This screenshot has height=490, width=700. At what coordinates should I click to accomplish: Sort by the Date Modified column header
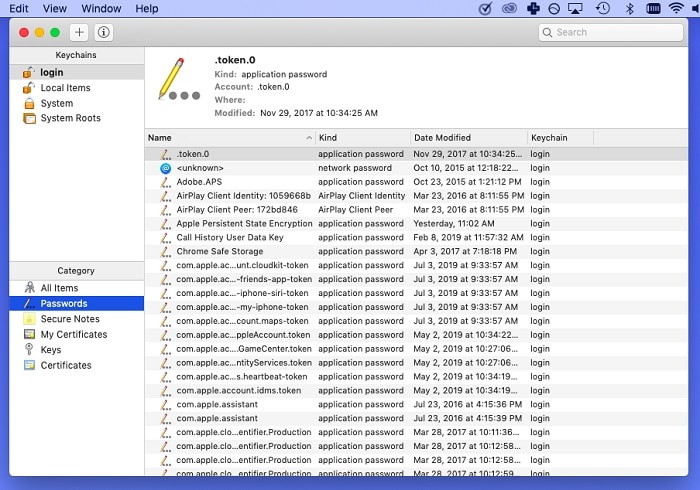click(469, 138)
